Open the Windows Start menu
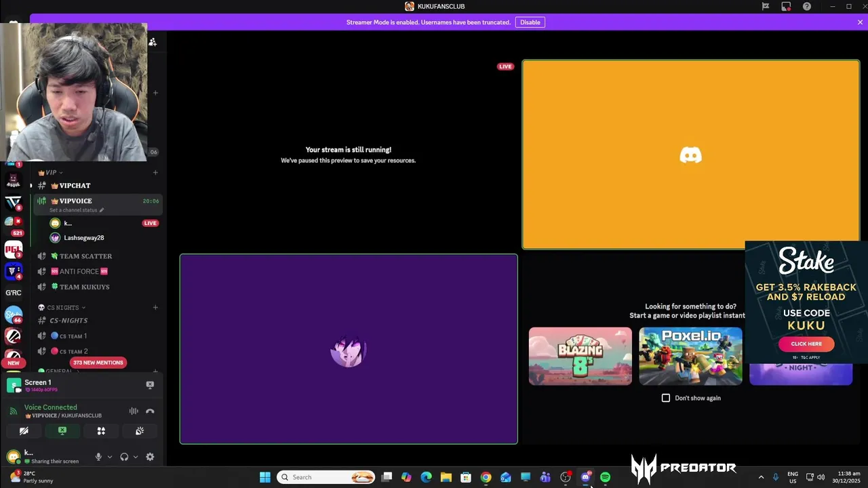This screenshot has height=488, width=868. 265,477
